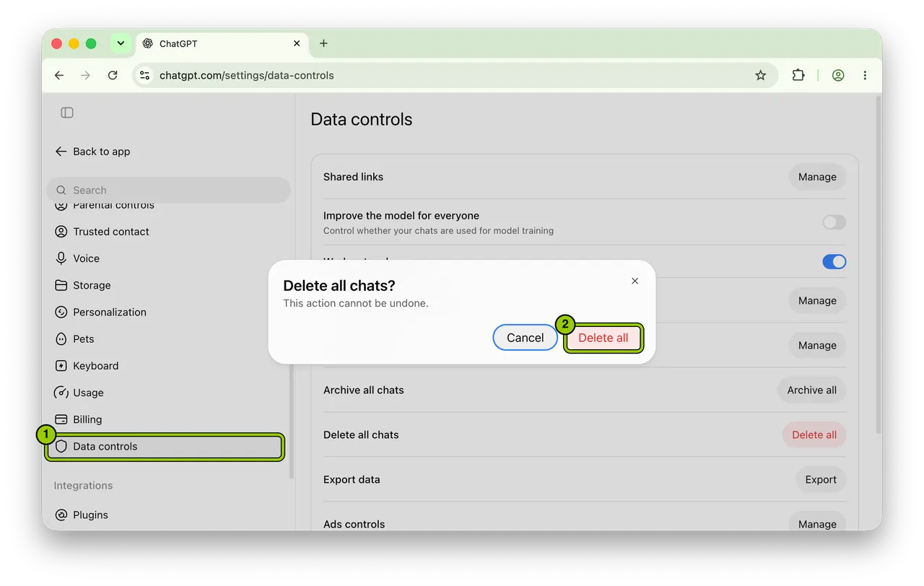This screenshot has width=924, height=586.
Task: Open a new browser tab
Action: point(323,43)
